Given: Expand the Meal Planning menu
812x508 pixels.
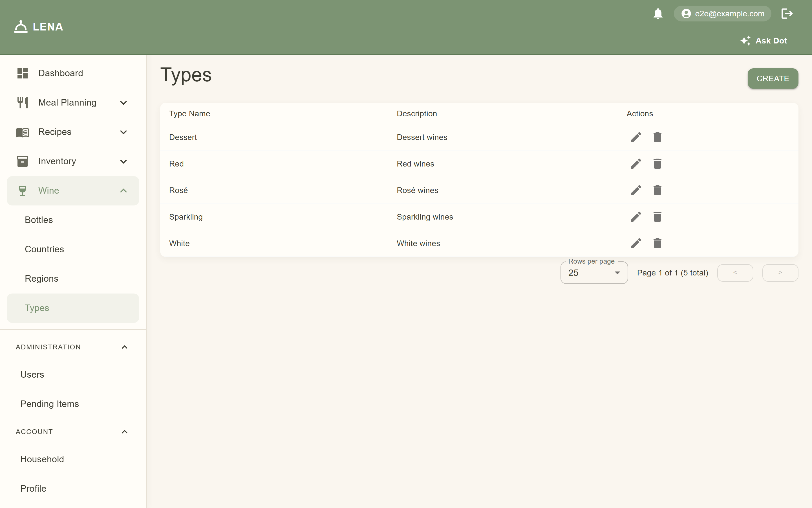Looking at the screenshot, I should (x=73, y=102).
